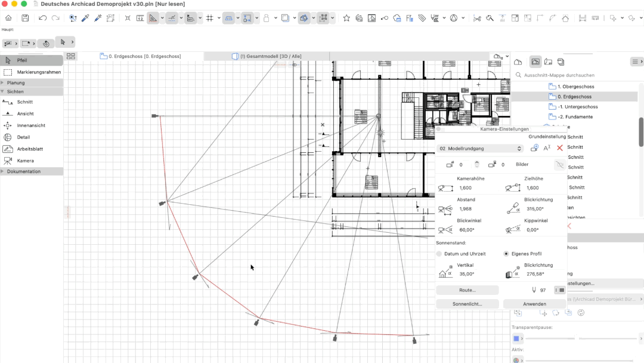
Task: Adjust the Transparentpause slider
Action: click(x=576, y=339)
